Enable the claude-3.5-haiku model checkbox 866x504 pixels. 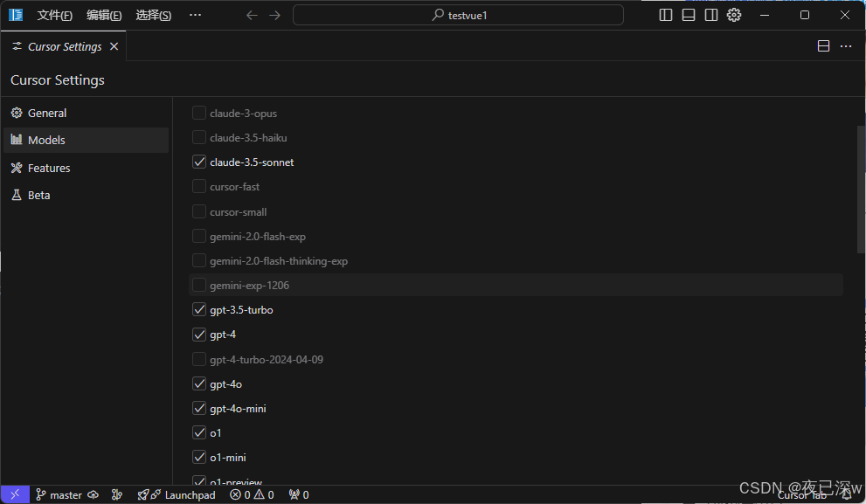[199, 137]
